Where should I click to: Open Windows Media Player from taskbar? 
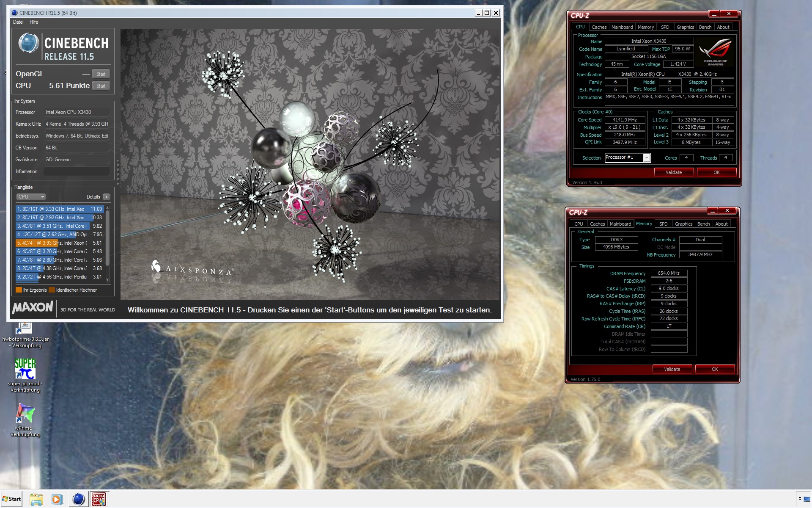point(57,500)
